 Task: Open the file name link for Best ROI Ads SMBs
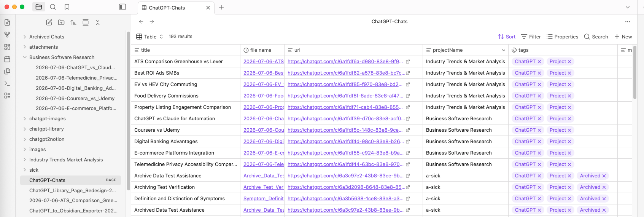264,73
